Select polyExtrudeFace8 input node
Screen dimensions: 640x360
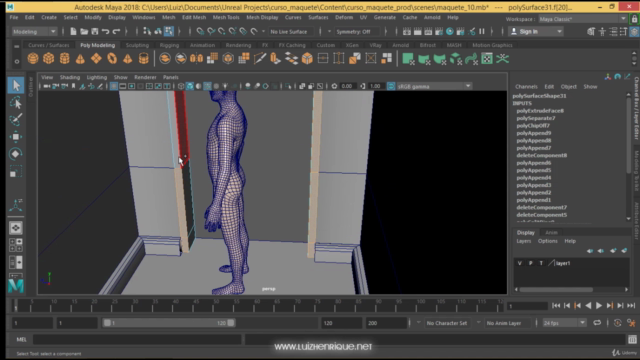coord(540,111)
